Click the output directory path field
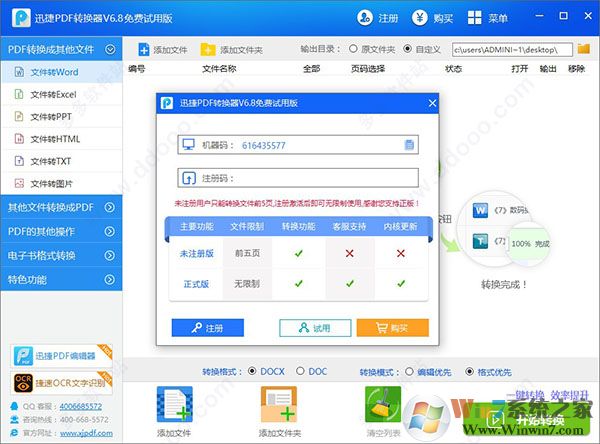The height and width of the screenshot is (444, 600). point(512,49)
